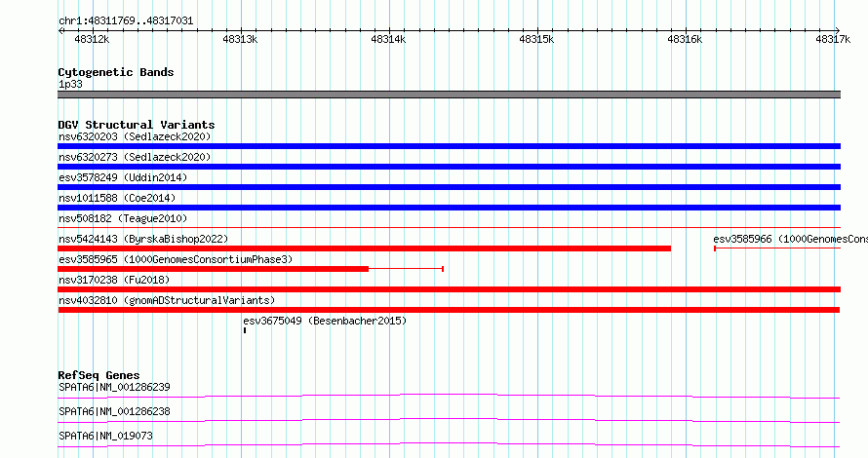Viewport: 868px width, 458px height.
Task: Click the 48313k ruler tick label
Action: pos(240,39)
